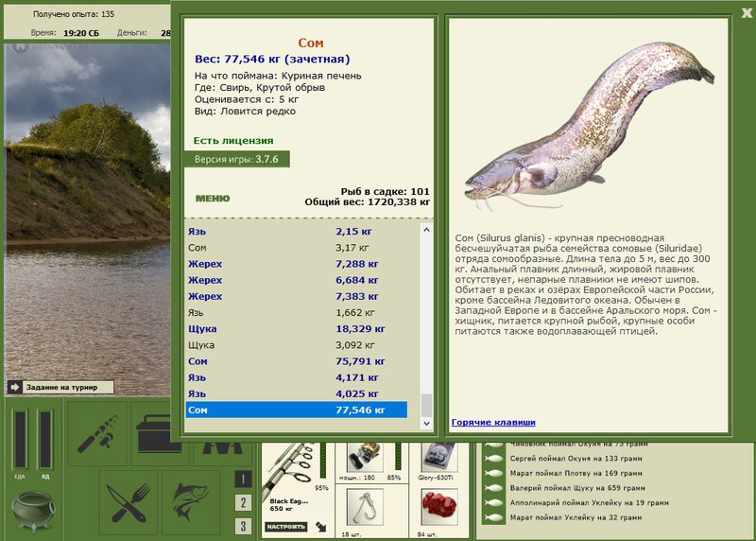Expand rod setup with the arrow icon
Image resolution: width=756 pixels, height=541 pixels.
click(x=321, y=527)
